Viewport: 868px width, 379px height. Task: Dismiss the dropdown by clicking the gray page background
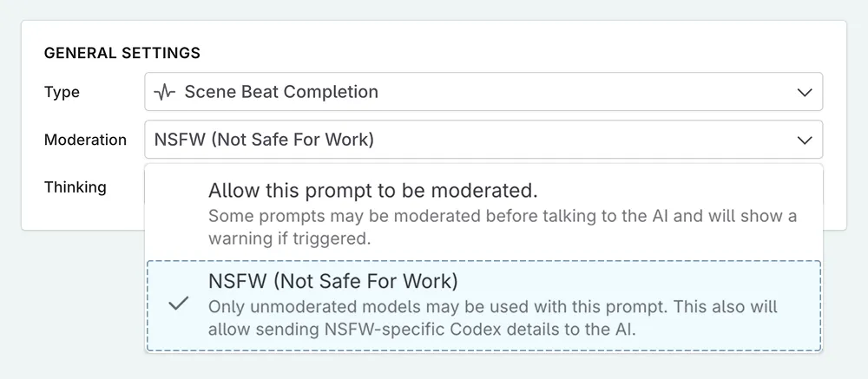[x=69, y=304]
